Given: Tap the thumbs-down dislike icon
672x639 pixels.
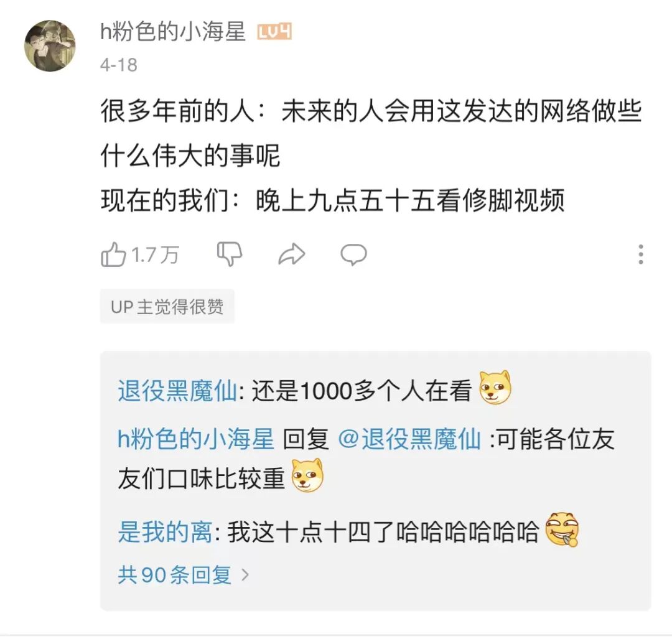Looking at the screenshot, I should [x=230, y=254].
